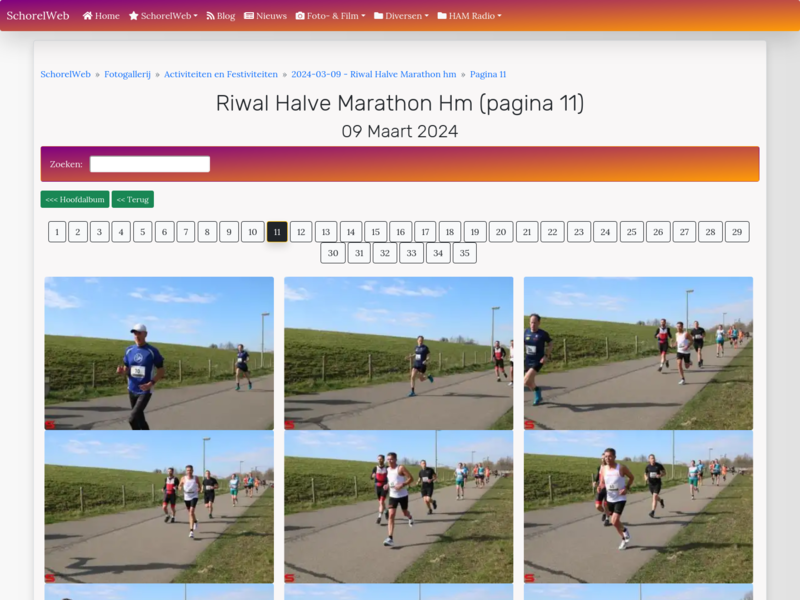This screenshot has height=600, width=800.
Task: Select the active page 11 button
Action: [277, 232]
